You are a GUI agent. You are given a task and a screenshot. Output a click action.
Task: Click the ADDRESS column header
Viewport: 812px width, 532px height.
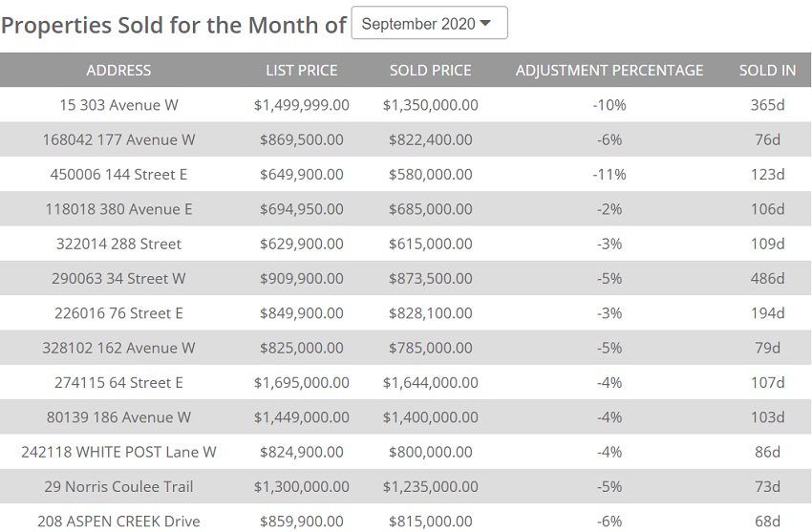point(118,70)
